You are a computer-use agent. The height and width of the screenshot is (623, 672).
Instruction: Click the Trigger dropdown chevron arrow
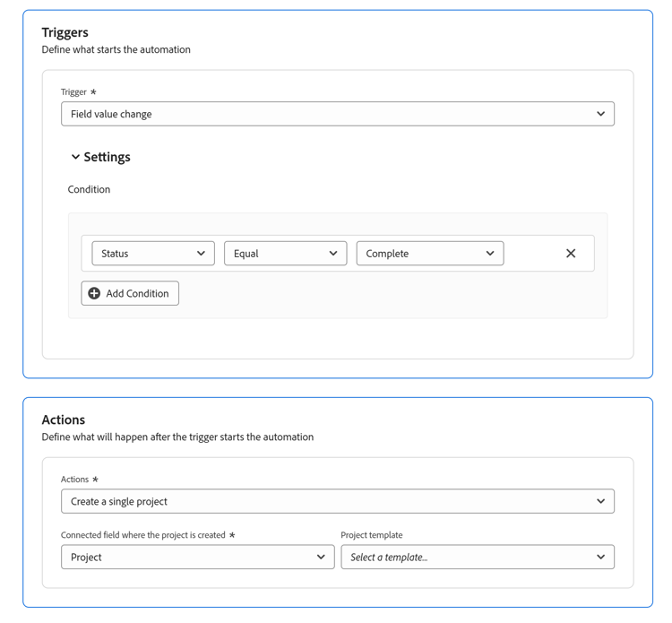pos(600,114)
